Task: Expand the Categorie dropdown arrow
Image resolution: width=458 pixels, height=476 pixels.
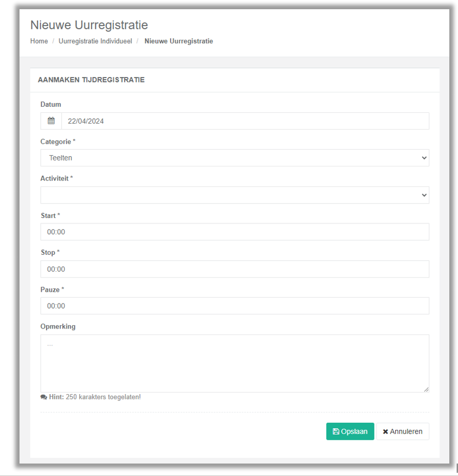Action: tap(424, 158)
